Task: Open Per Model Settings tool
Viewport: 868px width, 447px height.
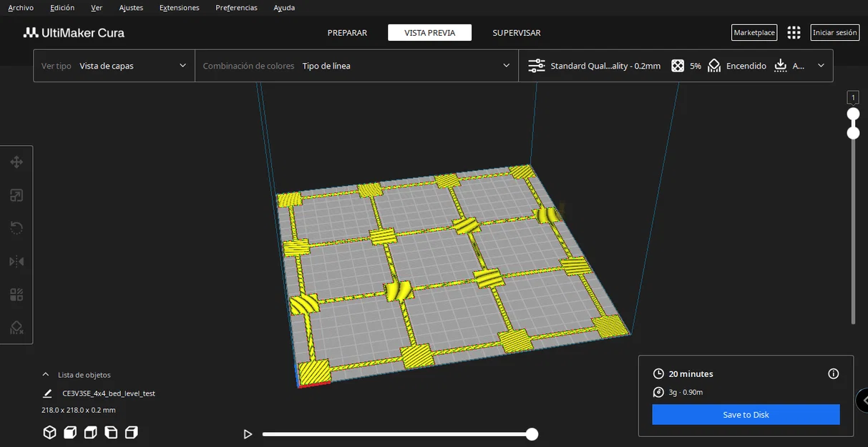Action: click(16, 295)
